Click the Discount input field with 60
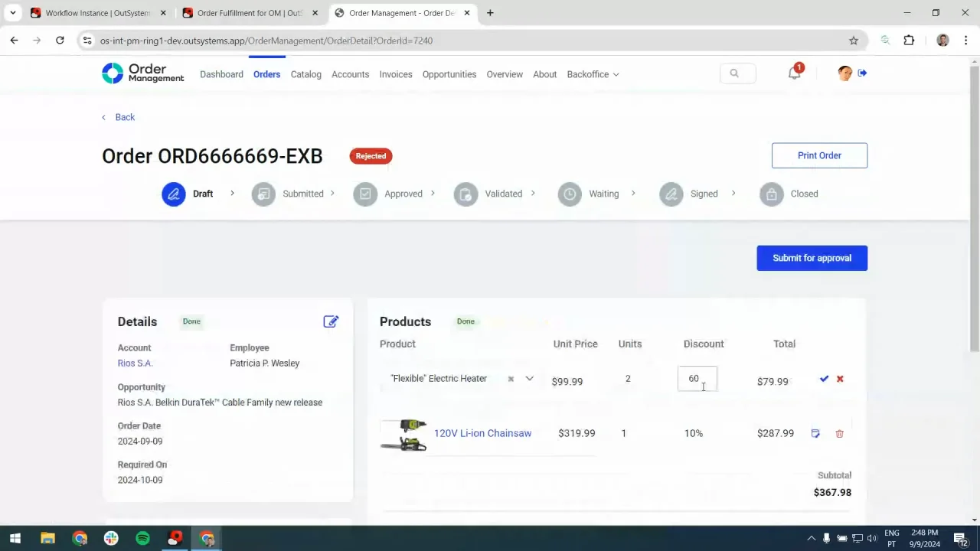 click(x=697, y=378)
